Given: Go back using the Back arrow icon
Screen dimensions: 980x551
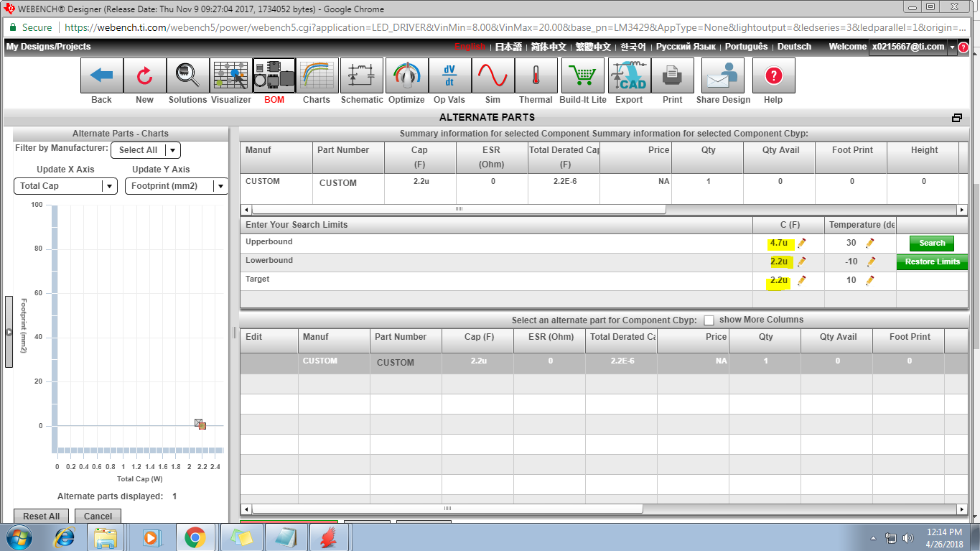Looking at the screenshot, I should click(101, 75).
